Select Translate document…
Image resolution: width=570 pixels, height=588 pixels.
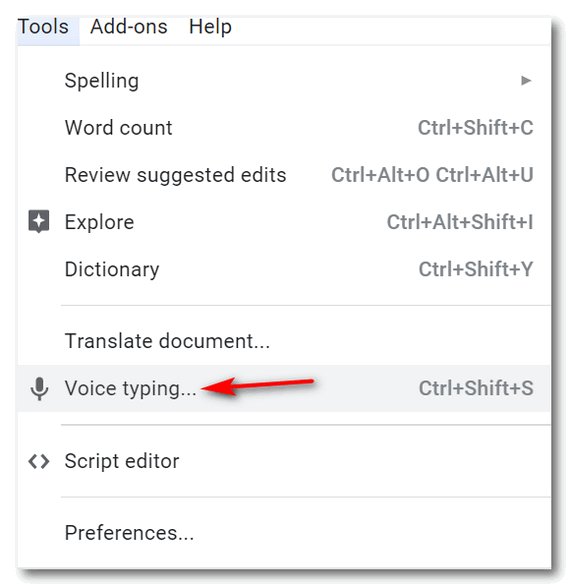tap(284, 341)
